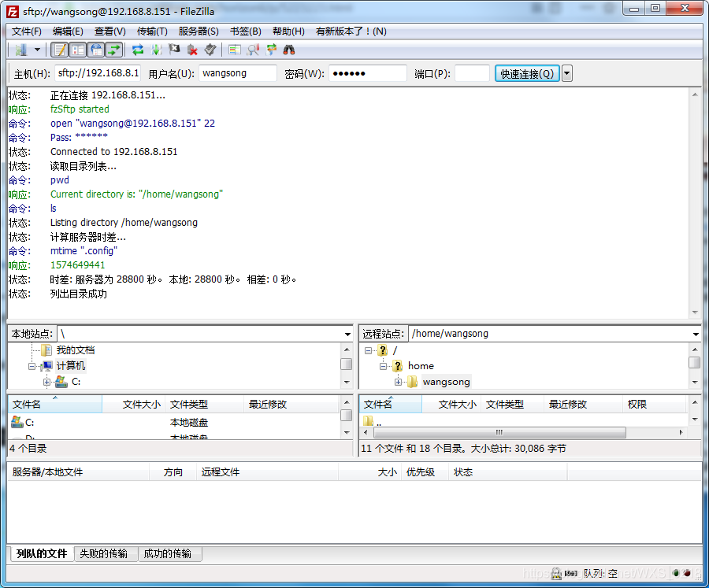Switch to 成功的传输 tab
This screenshot has width=709, height=588.
[170, 553]
